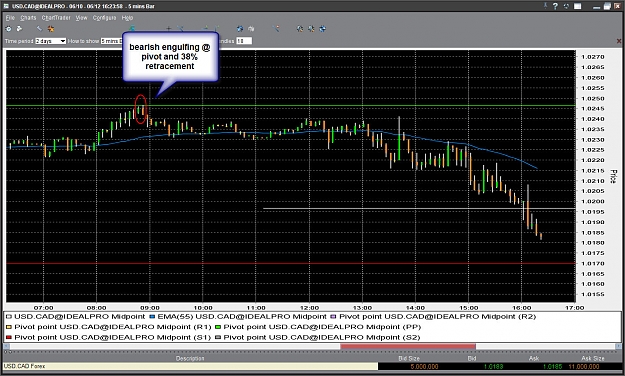Open the How to show bar size dropdown
625x376 pixels.
111,41
